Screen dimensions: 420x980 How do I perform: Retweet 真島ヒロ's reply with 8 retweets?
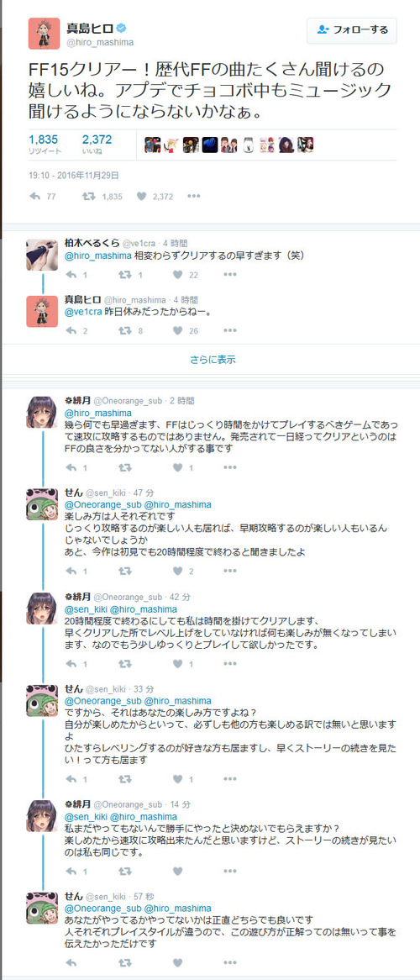coord(124,330)
